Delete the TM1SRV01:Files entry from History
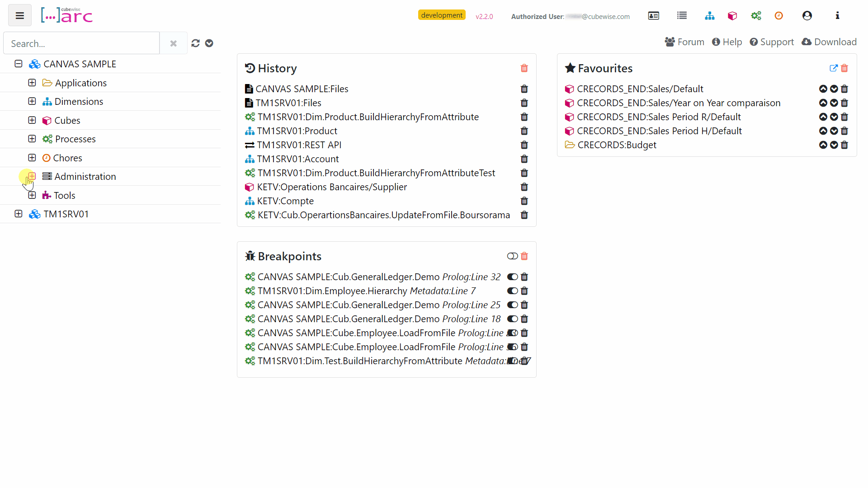The image size is (868, 488). coord(524,103)
